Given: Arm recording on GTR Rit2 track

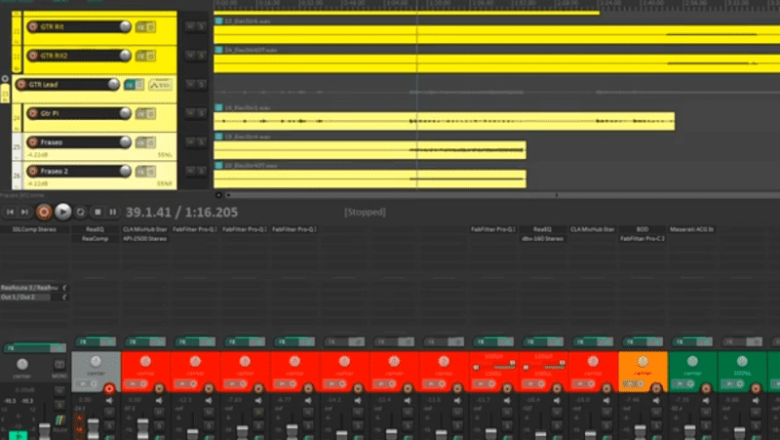Looking at the screenshot, I should click(33, 56).
